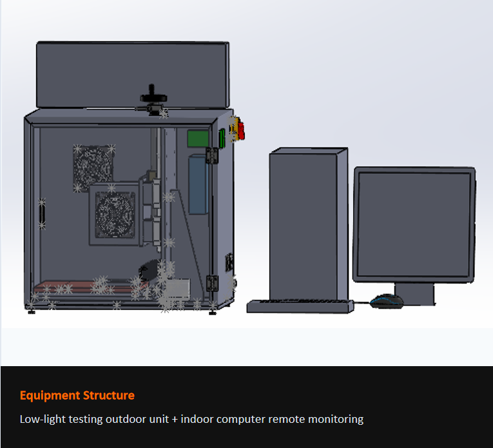The image size is (493, 448).
Task: Click the keyboard in front of computer tower
Action: click(x=300, y=306)
